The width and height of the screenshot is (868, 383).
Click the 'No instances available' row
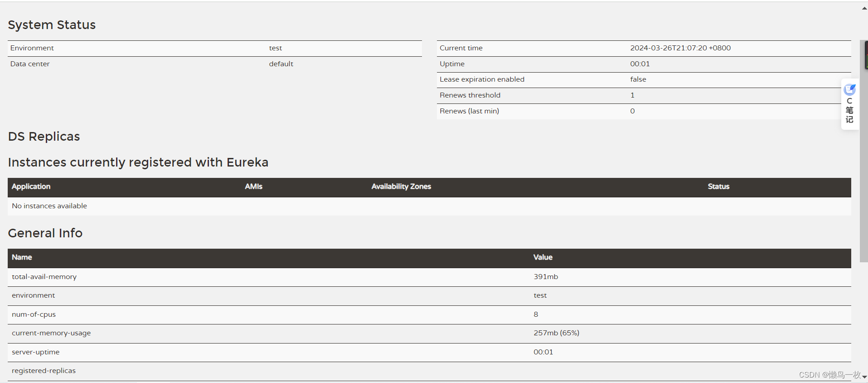click(x=429, y=206)
